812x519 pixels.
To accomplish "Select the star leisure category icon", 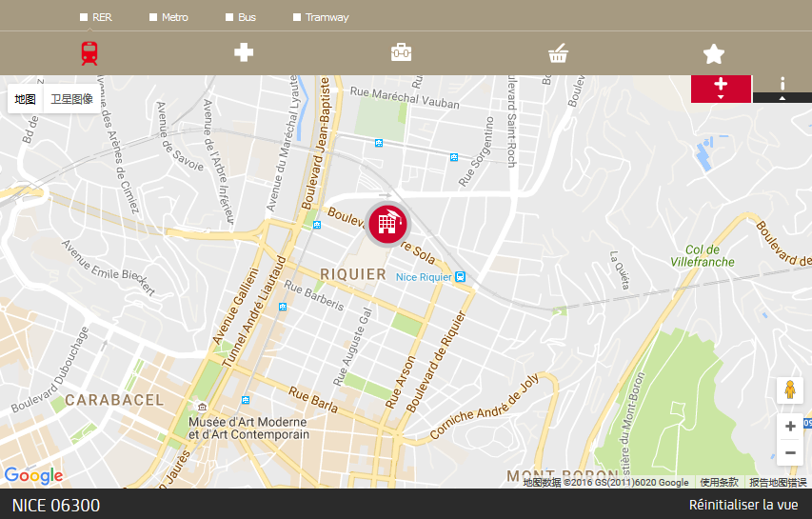I will pyautogui.click(x=714, y=54).
